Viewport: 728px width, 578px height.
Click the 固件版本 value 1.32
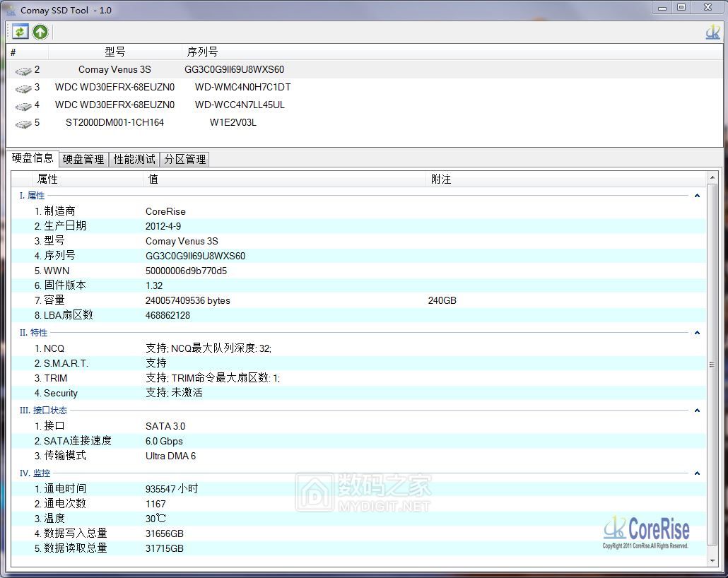click(x=154, y=285)
